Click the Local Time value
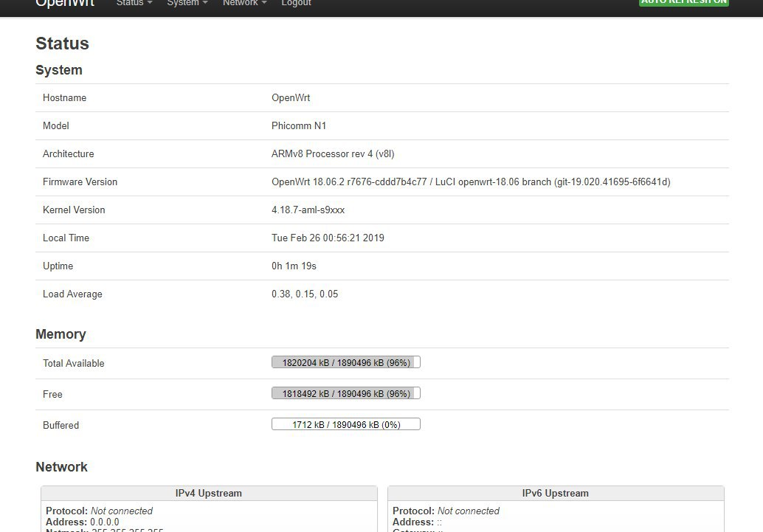This screenshot has height=532, width=763. (328, 238)
